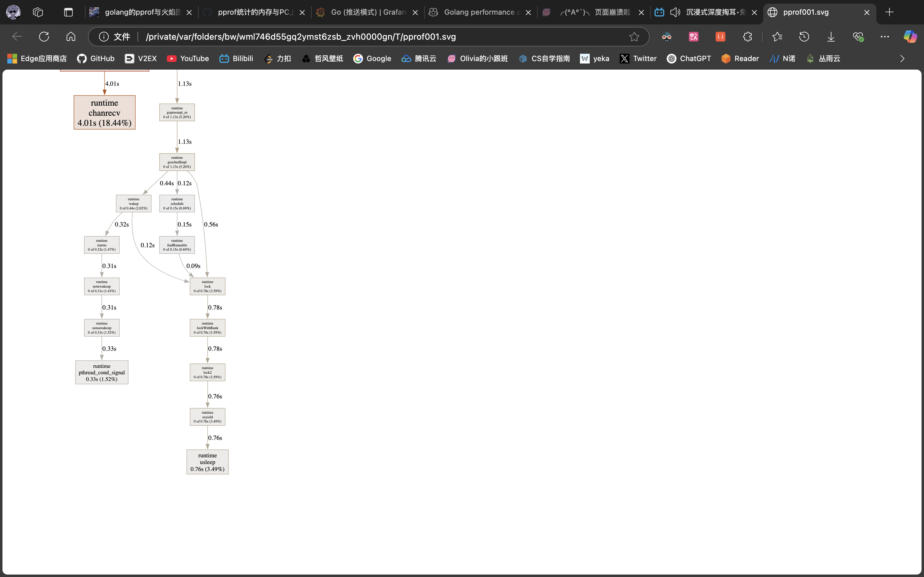Expand the bookmarks bar overflow chevron
Screen dimensions: 924x577
(902, 59)
